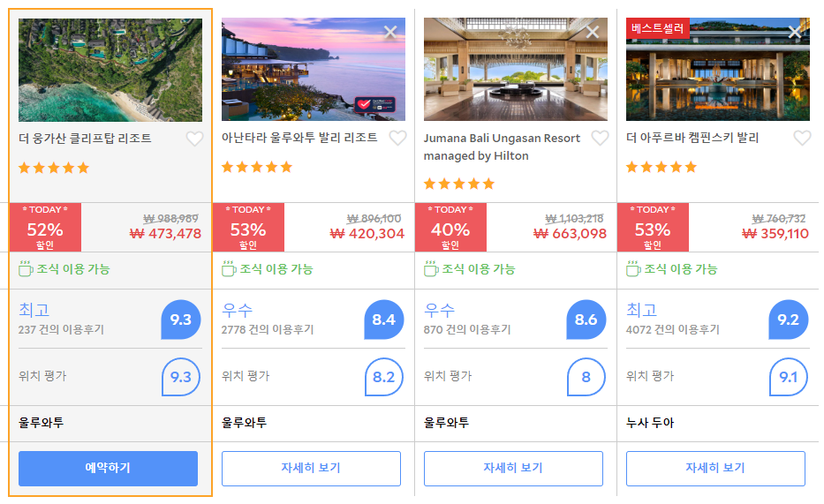The width and height of the screenshot is (824, 504).
Task: Click the 예약하기 booking button
Action: pyautogui.click(x=109, y=469)
